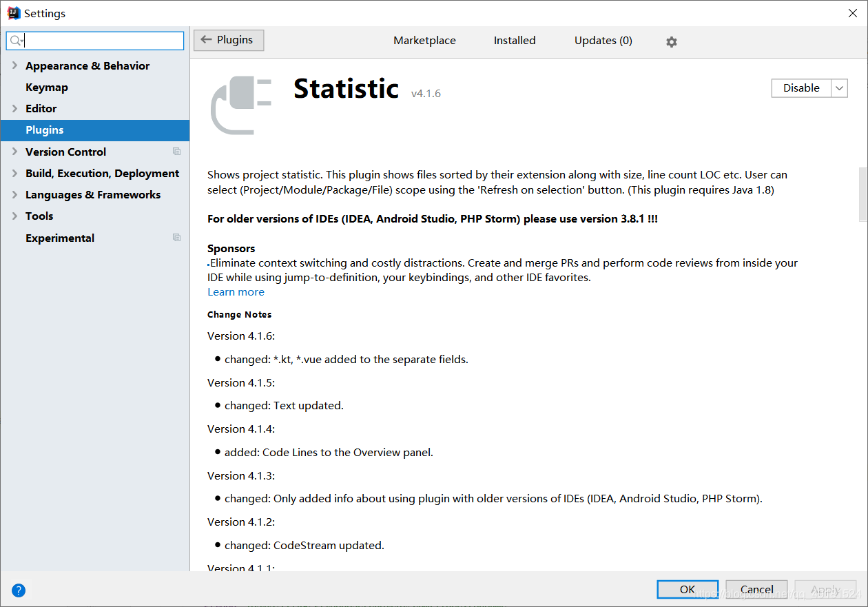This screenshot has height=607, width=868.
Task: Switch to the Marketplace tab
Action: click(x=424, y=40)
